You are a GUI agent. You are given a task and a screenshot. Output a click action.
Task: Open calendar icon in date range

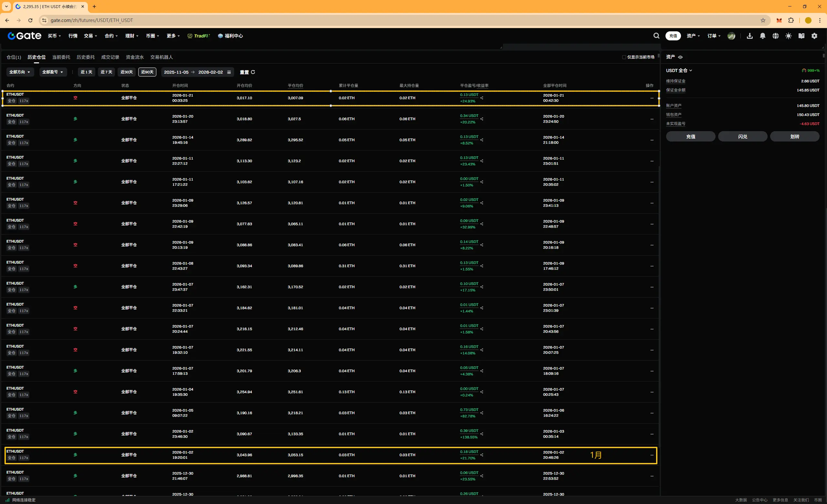click(x=229, y=72)
